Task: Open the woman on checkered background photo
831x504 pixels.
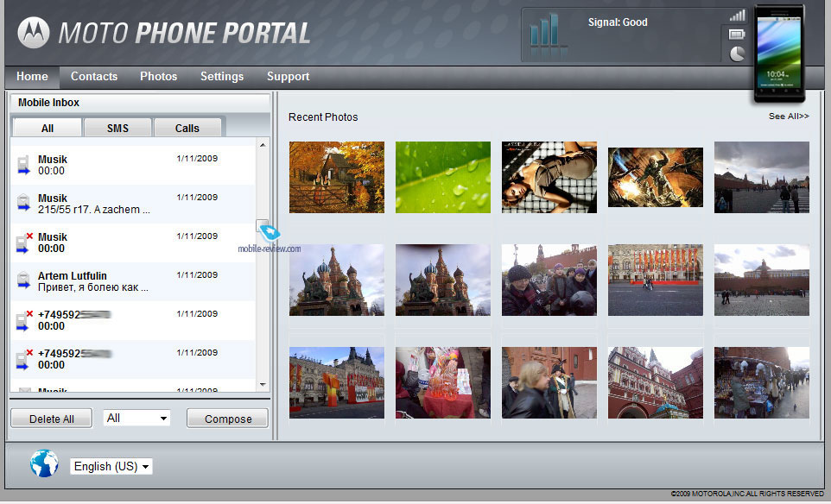Action: pyautogui.click(x=549, y=178)
